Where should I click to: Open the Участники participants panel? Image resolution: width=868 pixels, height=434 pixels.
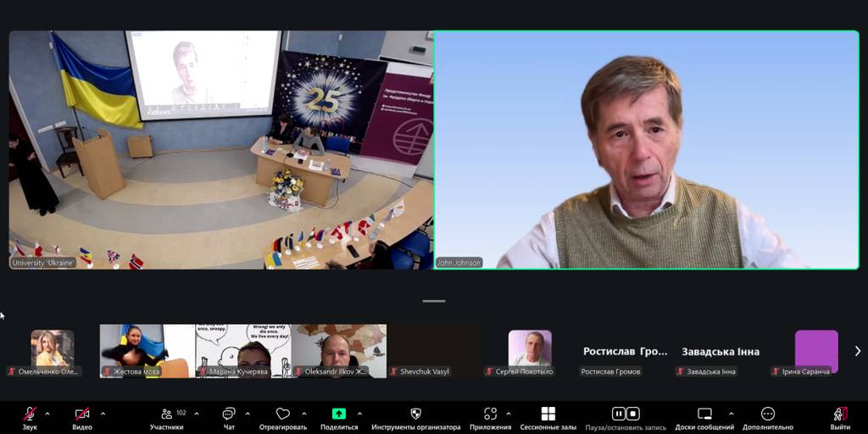click(166, 414)
